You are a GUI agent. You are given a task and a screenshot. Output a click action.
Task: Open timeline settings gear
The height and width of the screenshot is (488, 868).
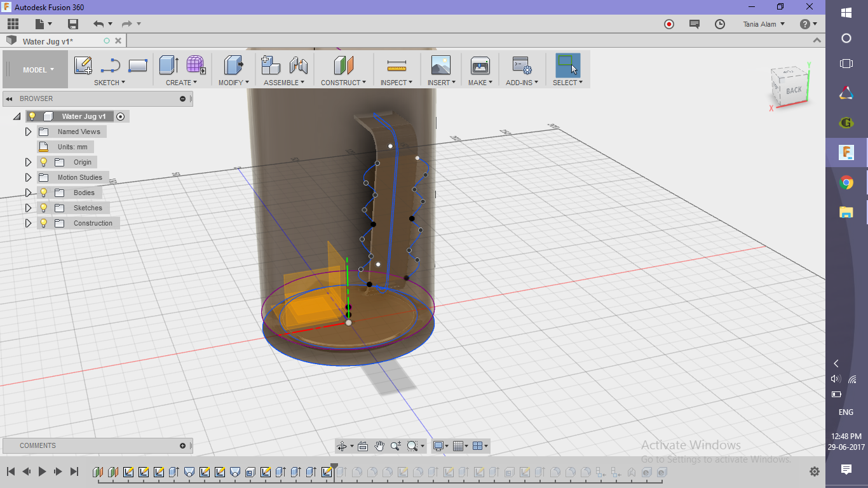point(815,471)
